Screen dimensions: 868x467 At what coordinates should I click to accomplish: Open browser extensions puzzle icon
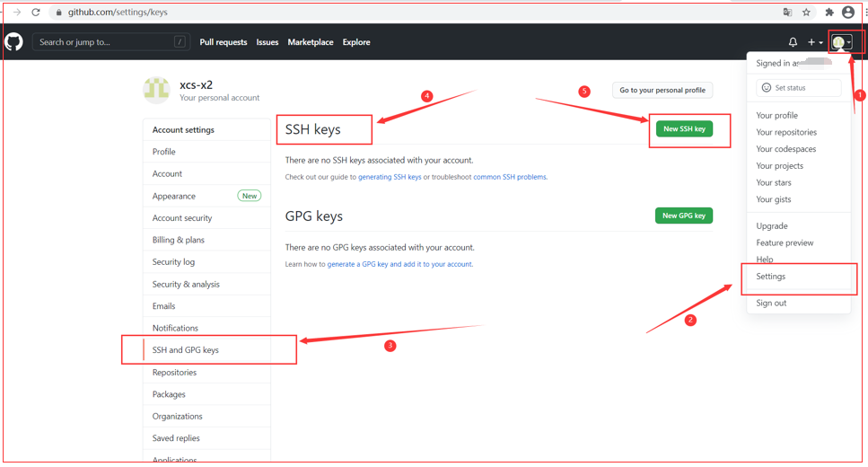click(829, 13)
